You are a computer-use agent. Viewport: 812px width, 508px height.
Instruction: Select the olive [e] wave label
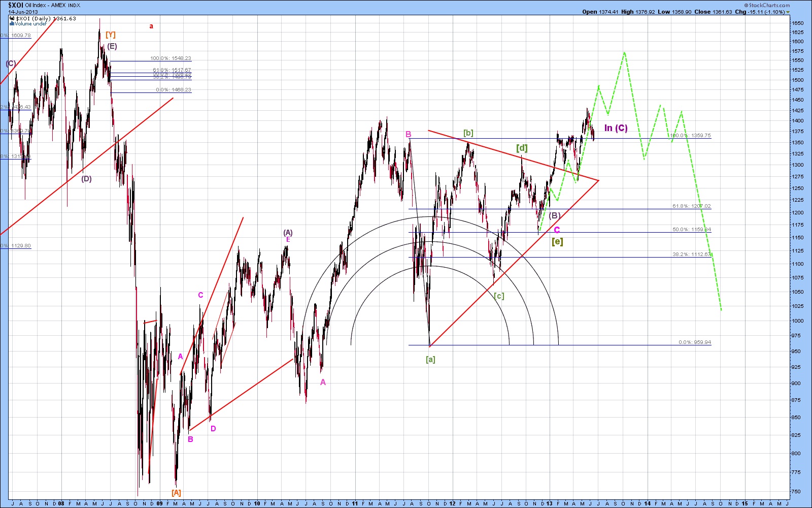coord(557,241)
